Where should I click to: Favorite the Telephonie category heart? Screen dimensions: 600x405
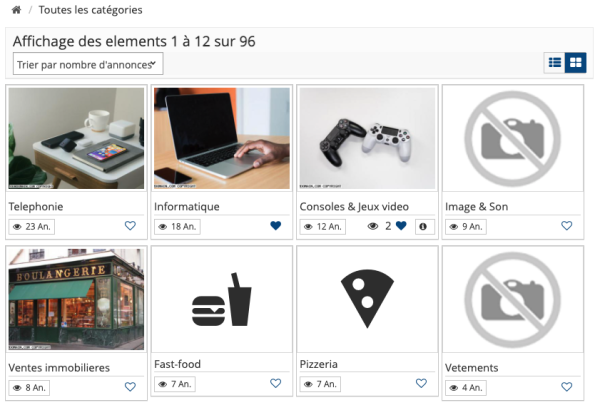click(x=130, y=226)
